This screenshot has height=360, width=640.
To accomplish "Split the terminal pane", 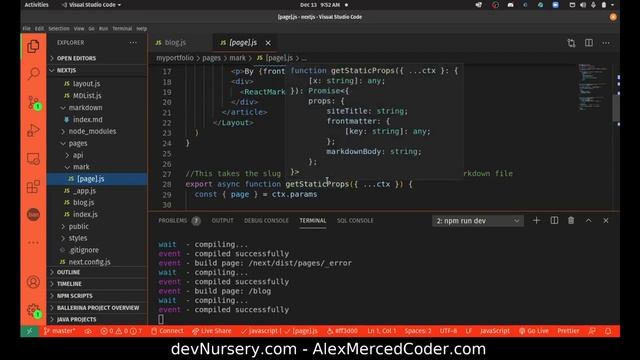I will click(x=554, y=220).
